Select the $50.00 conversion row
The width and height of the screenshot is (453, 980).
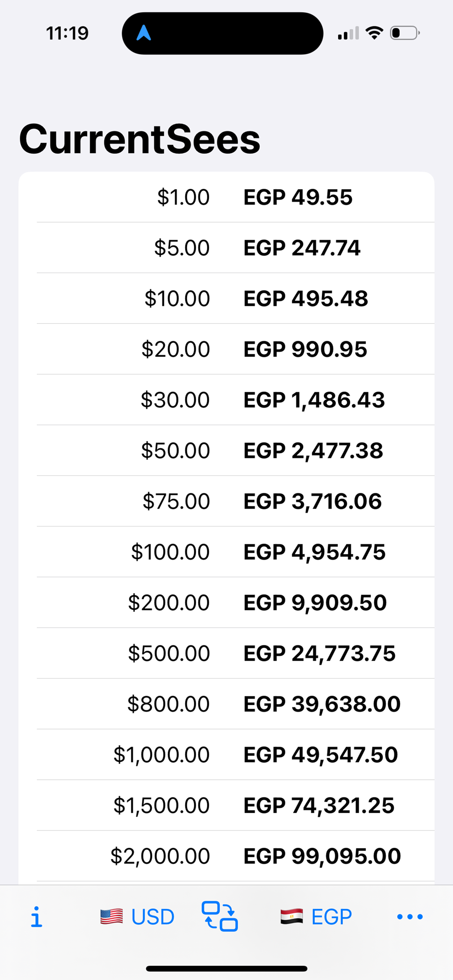227,450
